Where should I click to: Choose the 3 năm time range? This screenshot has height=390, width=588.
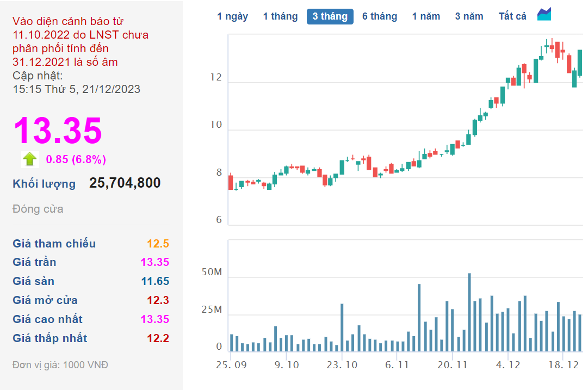[x=469, y=16]
